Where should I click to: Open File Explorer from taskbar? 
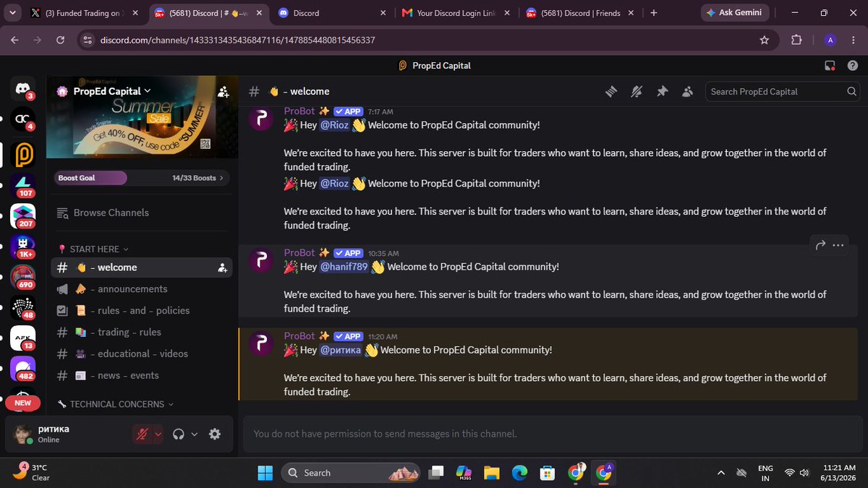point(492,473)
